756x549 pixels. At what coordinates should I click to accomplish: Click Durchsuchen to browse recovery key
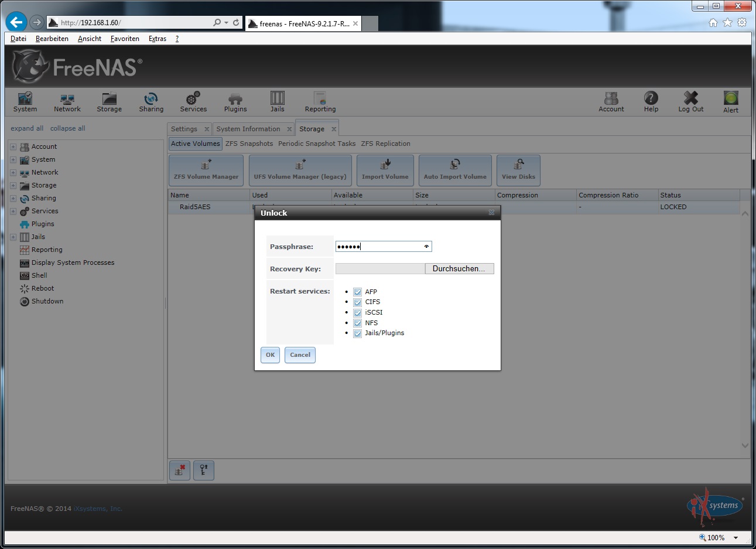[459, 268]
